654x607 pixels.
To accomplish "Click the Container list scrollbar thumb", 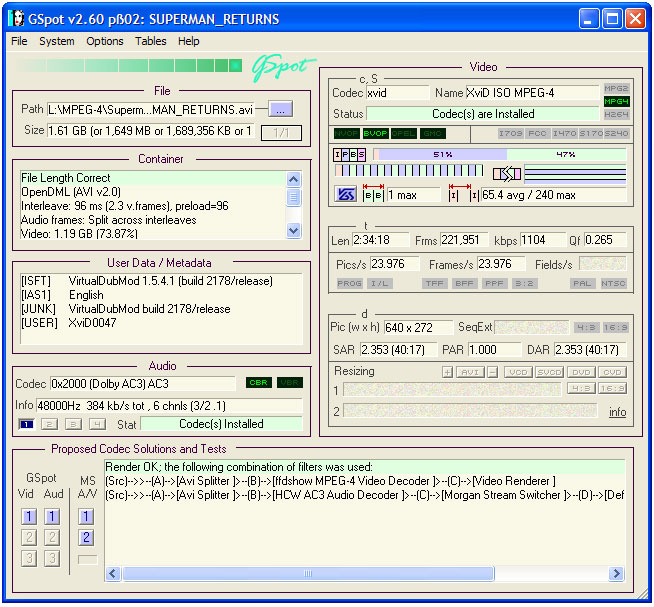I will [294, 197].
